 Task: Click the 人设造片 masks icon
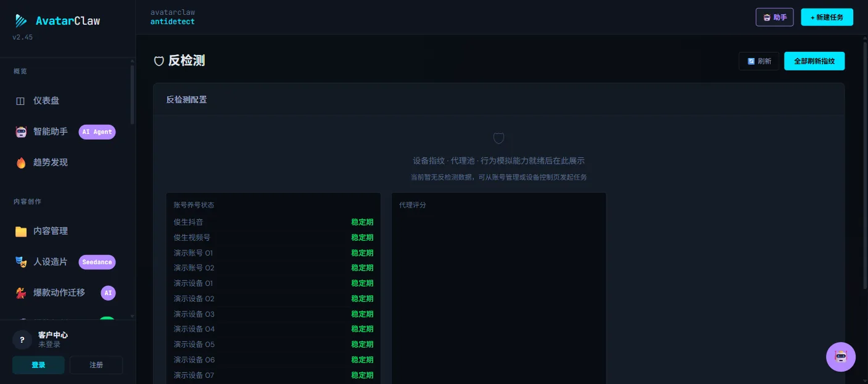click(x=21, y=262)
